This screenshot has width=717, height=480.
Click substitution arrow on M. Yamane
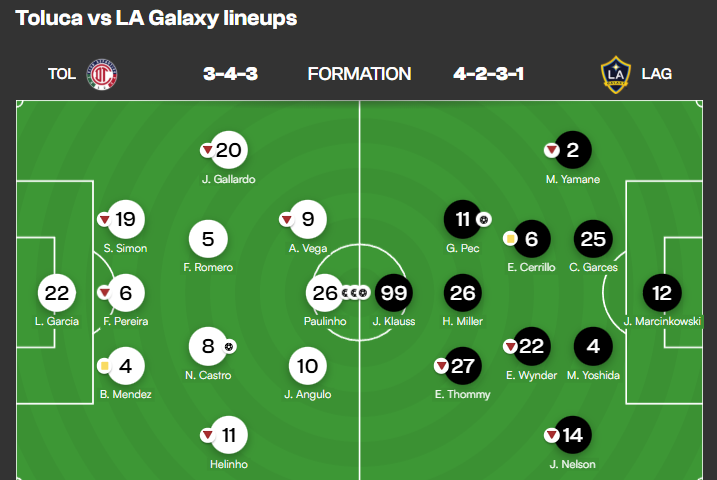(x=550, y=151)
